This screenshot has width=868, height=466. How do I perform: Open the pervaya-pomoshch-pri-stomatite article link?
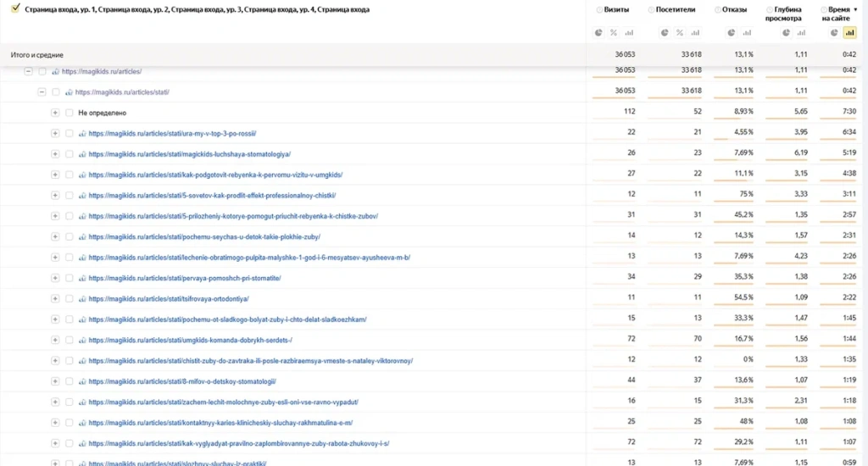(x=184, y=278)
